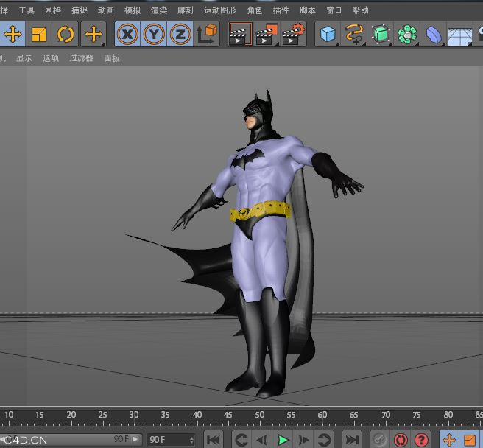The width and height of the screenshot is (483, 448).
Task: Open the viewport 选项 menu
Action: [x=51, y=58]
